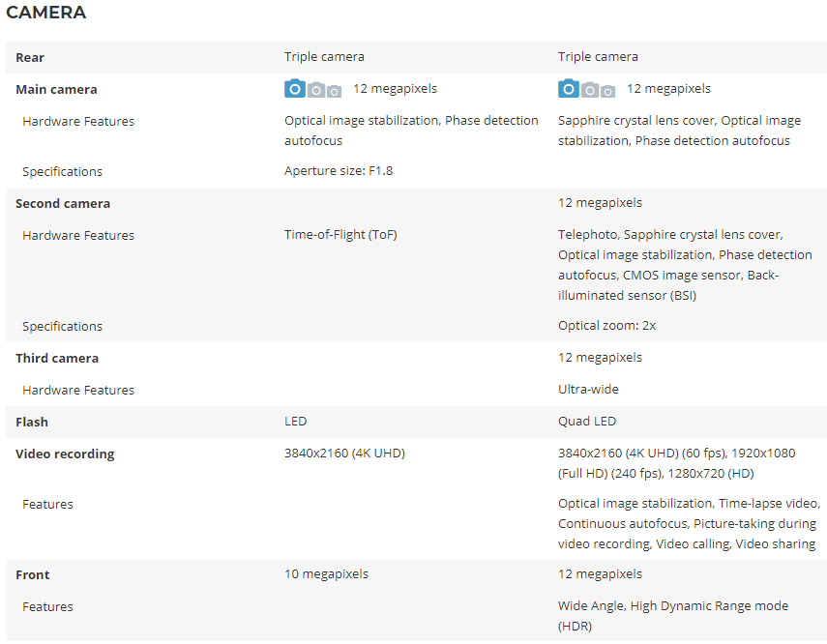Select first phone's middle gray camera icon
This screenshot has width=827, height=644.
316,90
